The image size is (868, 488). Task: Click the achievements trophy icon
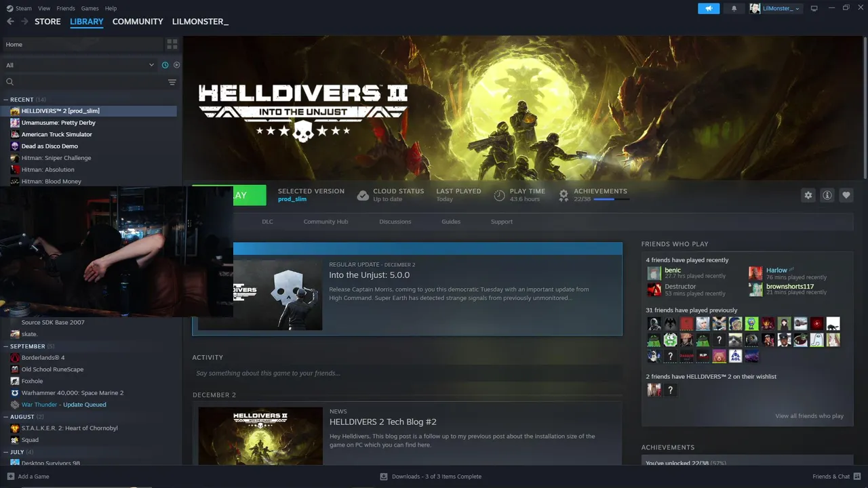click(x=564, y=195)
